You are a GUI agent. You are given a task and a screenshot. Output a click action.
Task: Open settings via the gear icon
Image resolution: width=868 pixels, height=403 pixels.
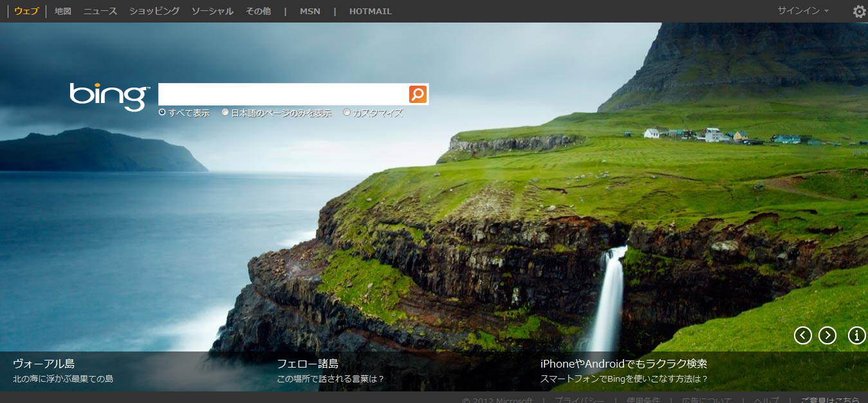click(x=859, y=12)
